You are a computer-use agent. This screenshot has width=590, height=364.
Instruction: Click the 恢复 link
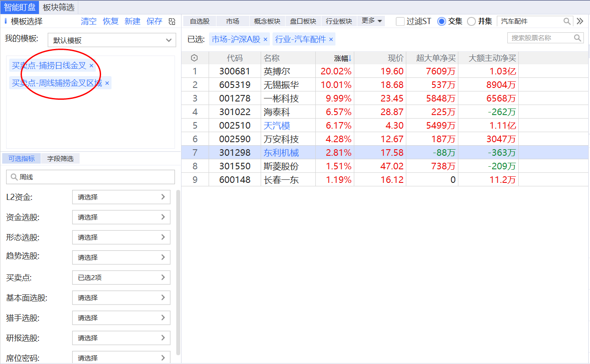pos(111,21)
